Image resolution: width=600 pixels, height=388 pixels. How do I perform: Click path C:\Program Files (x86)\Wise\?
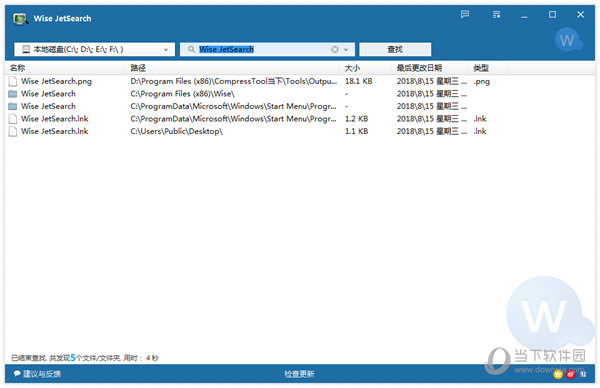coord(183,94)
